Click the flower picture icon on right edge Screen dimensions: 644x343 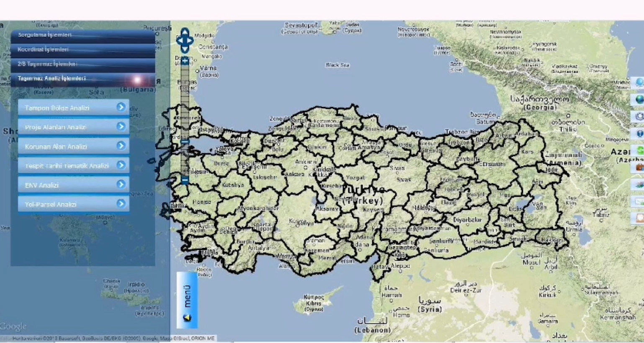pos(639,184)
